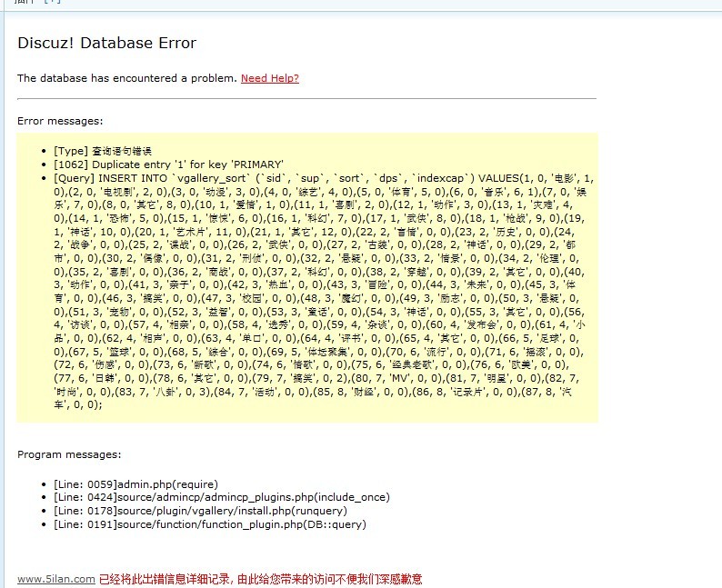Click the red Chinese apology notice
Screen dimensions: 722x588
(261, 579)
